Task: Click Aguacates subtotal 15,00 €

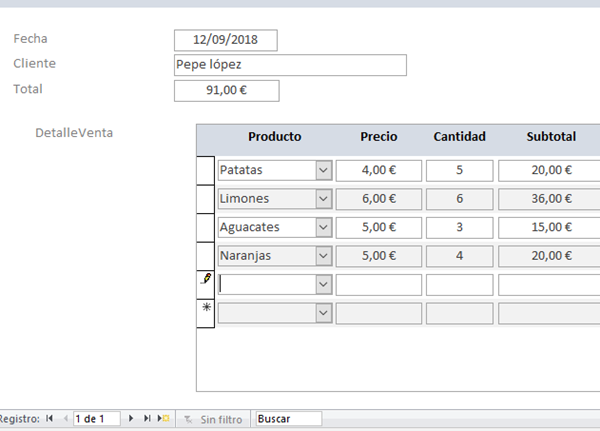Action: click(550, 227)
